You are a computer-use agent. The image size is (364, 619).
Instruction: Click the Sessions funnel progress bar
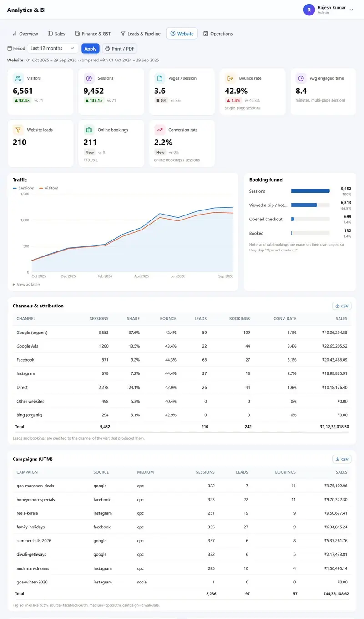tap(310, 191)
